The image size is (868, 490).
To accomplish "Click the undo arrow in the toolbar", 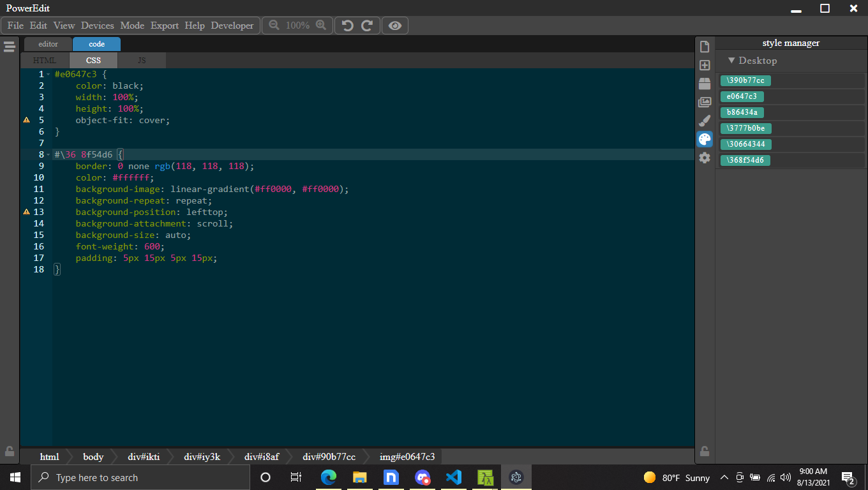I will tap(347, 26).
